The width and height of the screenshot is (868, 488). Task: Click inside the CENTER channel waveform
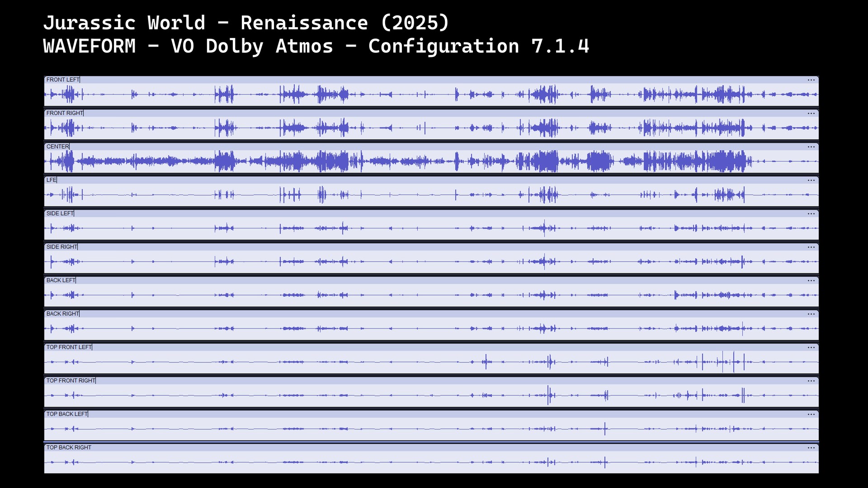click(429, 161)
